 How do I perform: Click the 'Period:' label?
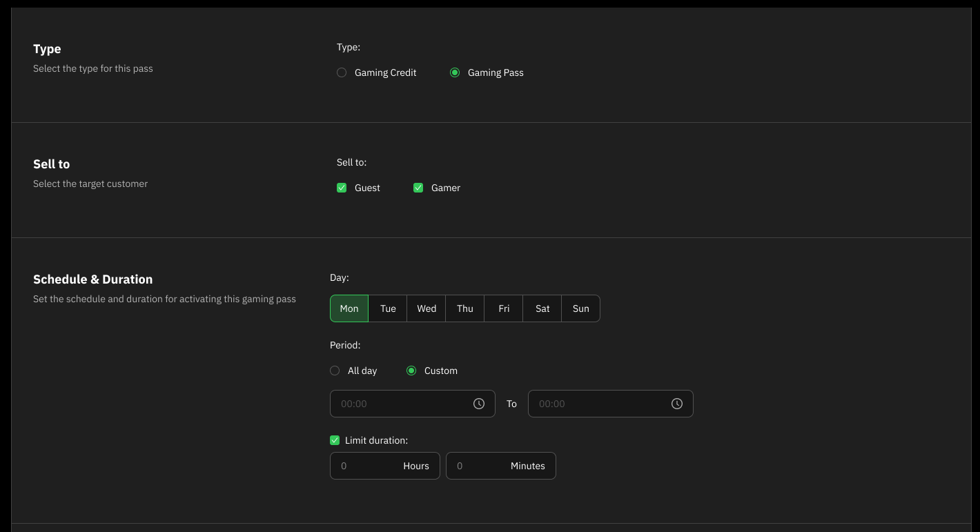[x=345, y=344]
